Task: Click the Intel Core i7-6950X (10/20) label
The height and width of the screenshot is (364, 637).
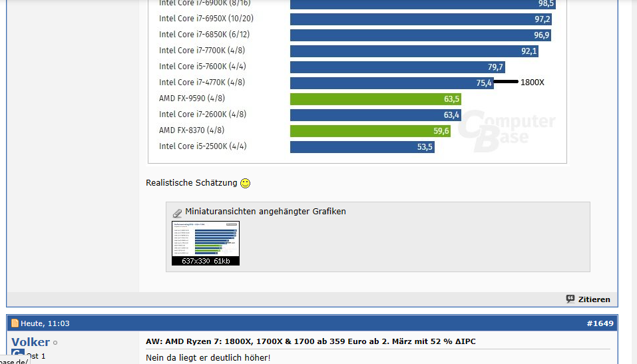Action: pos(206,19)
